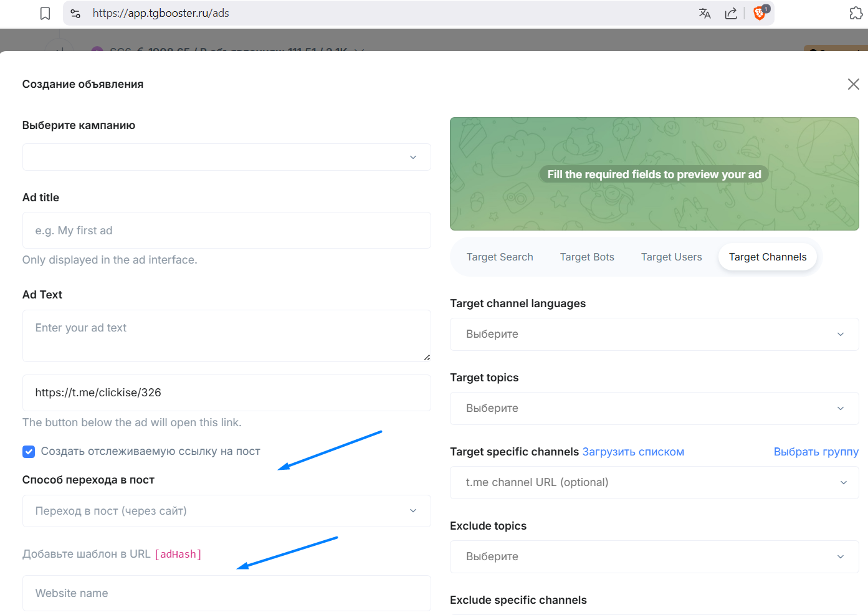
Task: Open the post transition method dropdown
Action: (226, 511)
